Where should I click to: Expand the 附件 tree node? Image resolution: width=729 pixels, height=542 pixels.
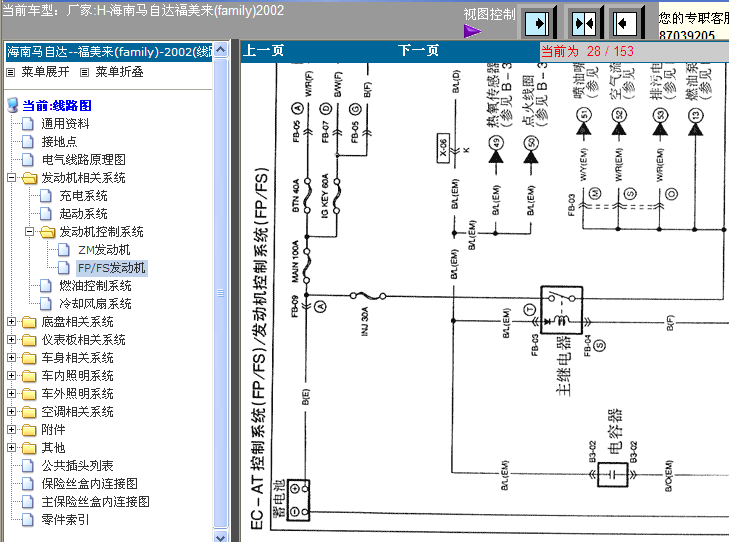coord(12,430)
